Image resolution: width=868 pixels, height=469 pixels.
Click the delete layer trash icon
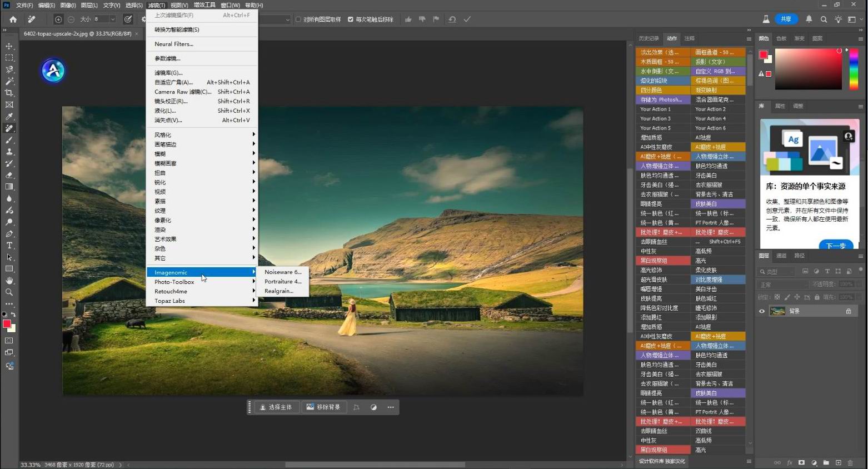point(850,462)
